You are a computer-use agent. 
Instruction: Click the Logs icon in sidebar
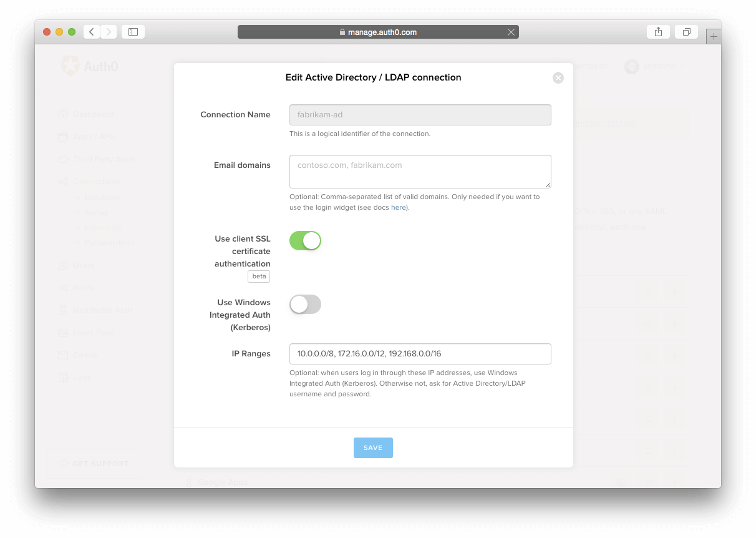[62, 378]
